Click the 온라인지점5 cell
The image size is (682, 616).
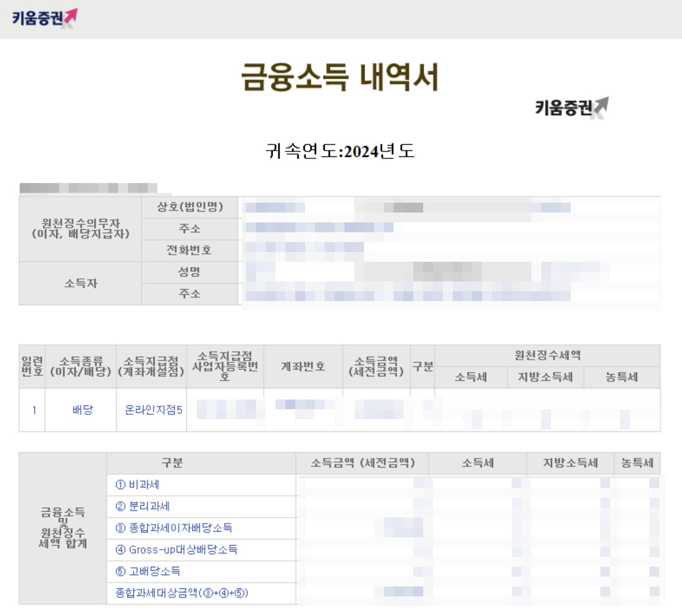point(152,410)
